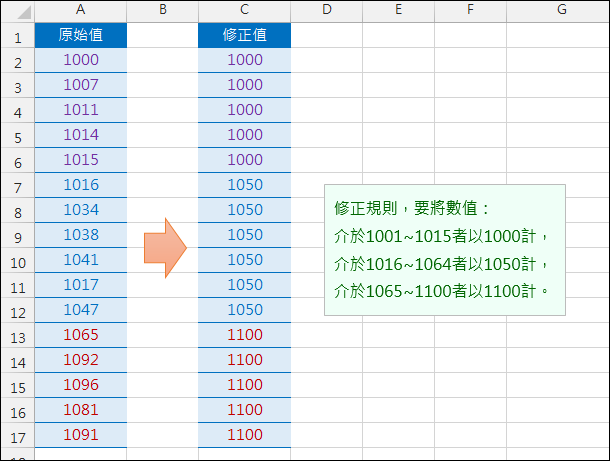
Task: Select column C header
Action: click(244, 10)
